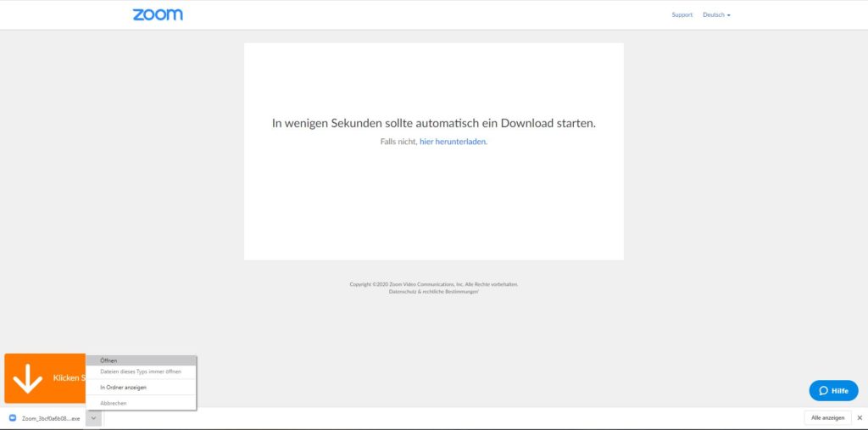The width and height of the screenshot is (868, 430).
Task: Click the orange download arrow icon
Action: [x=27, y=378]
